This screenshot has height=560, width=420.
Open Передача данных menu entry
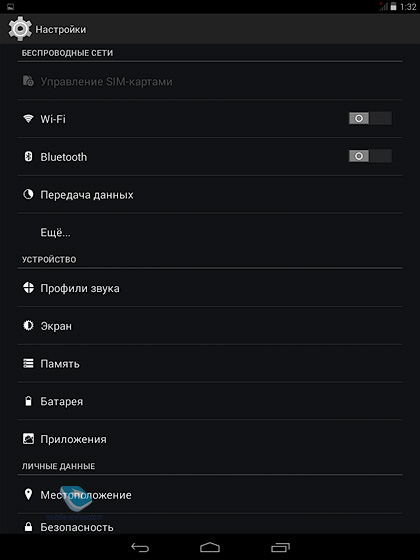[x=210, y=195]
